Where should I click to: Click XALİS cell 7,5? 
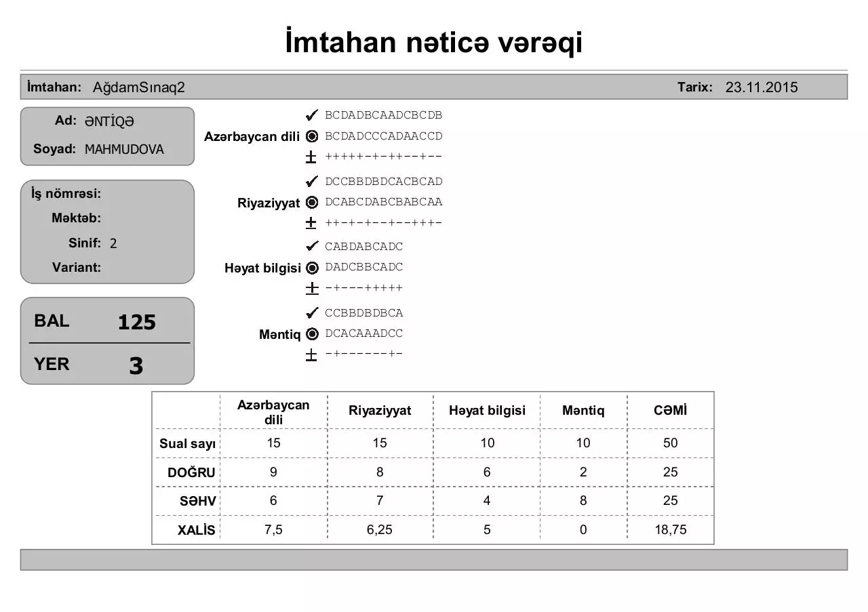(x=273, y=530)
